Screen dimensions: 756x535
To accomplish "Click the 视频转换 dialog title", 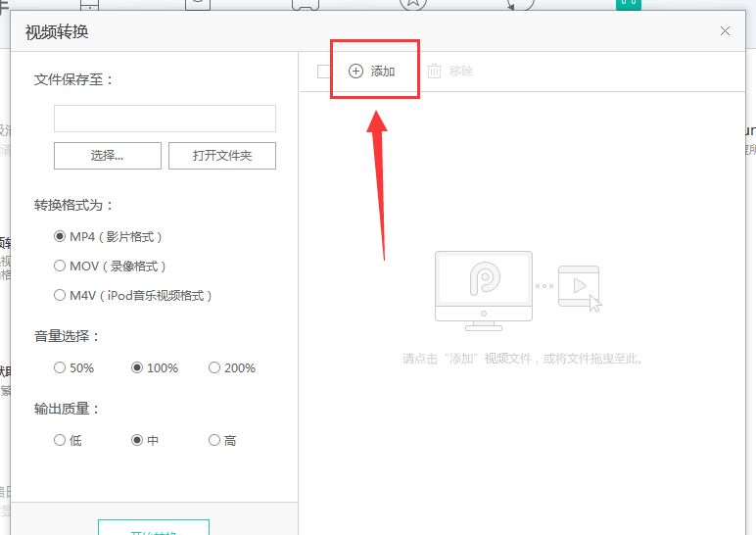I will click(x=57, y=32).
